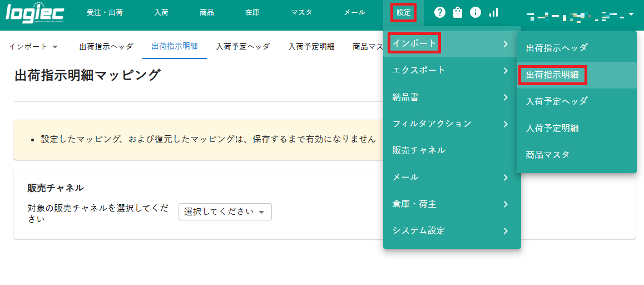Open the user account dropdown arrow
The height and width of the screenshot is (285, 644).
point(631,15)
